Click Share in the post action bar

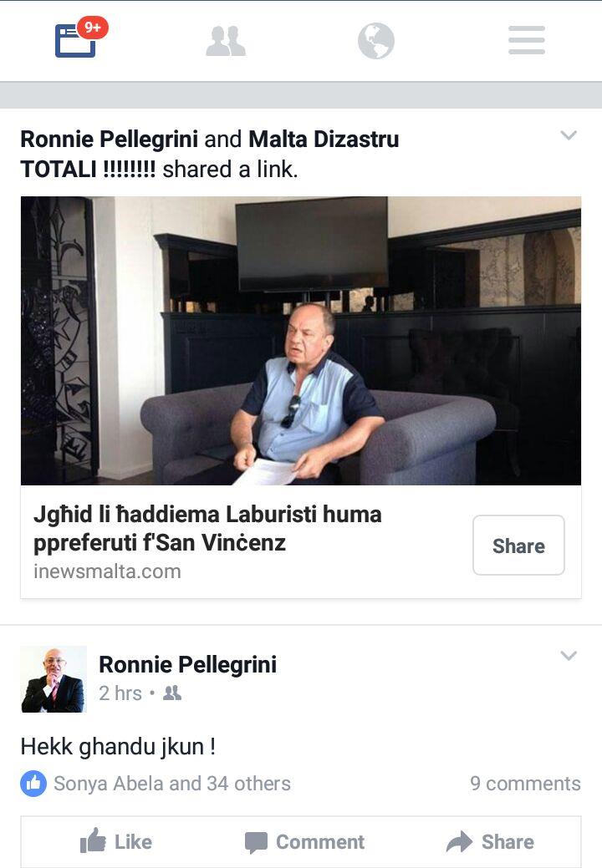pos(490,842)
